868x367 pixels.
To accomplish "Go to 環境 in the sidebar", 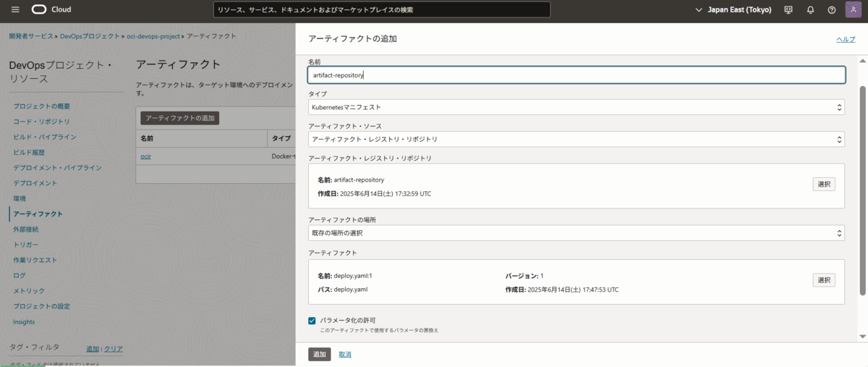I will (20, 198).
